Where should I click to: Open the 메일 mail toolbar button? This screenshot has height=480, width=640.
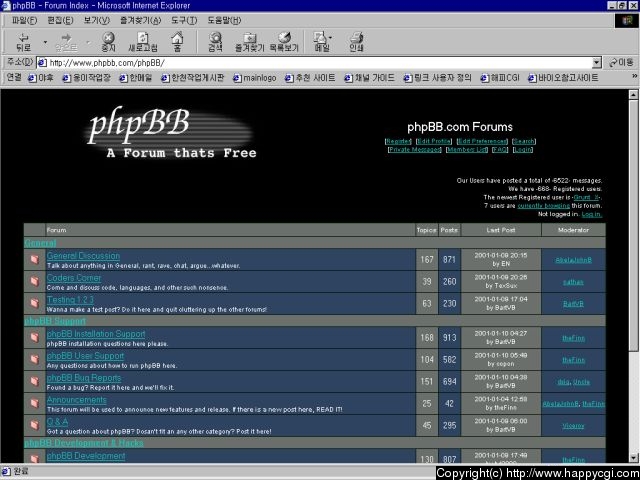point(322,42)
